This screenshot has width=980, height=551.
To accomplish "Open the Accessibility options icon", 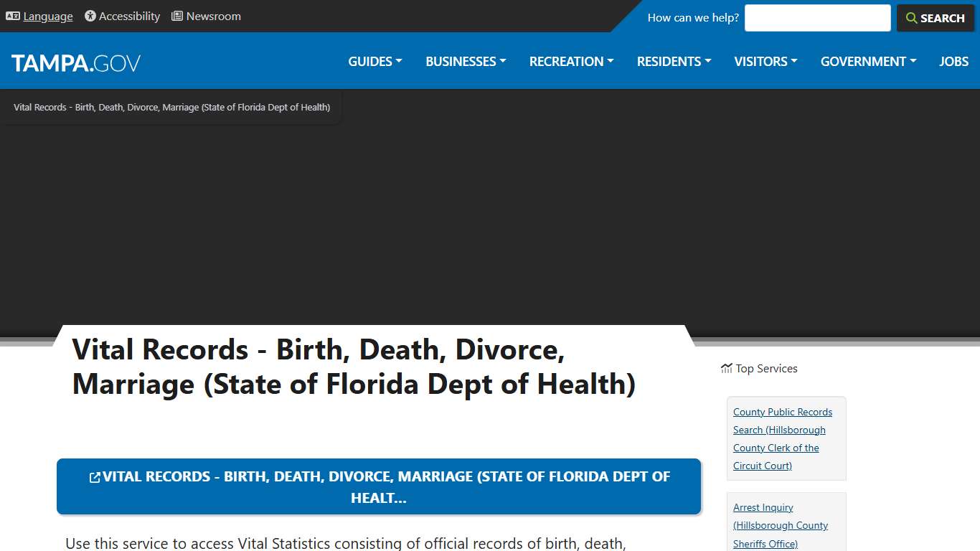I will point(89,16).
